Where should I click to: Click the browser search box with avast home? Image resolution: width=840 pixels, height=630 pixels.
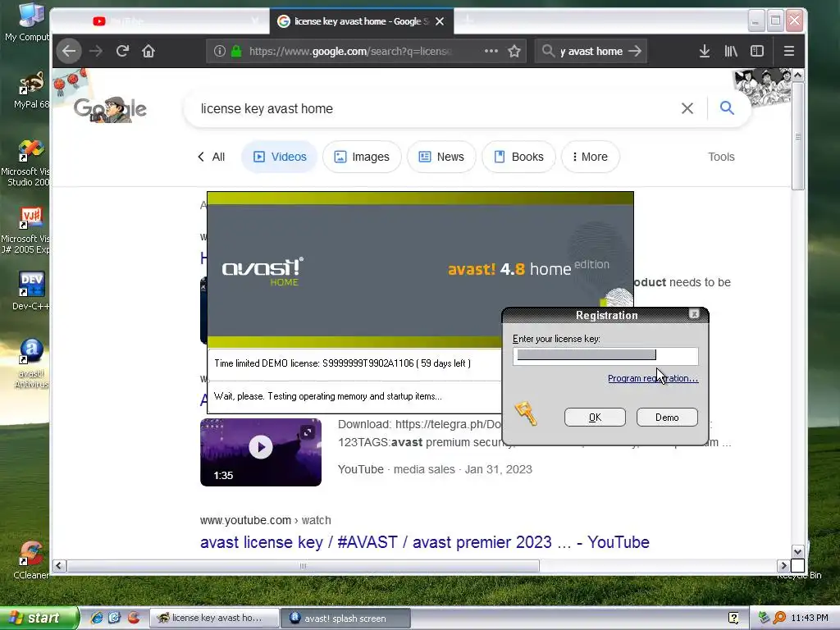(591, 52)
